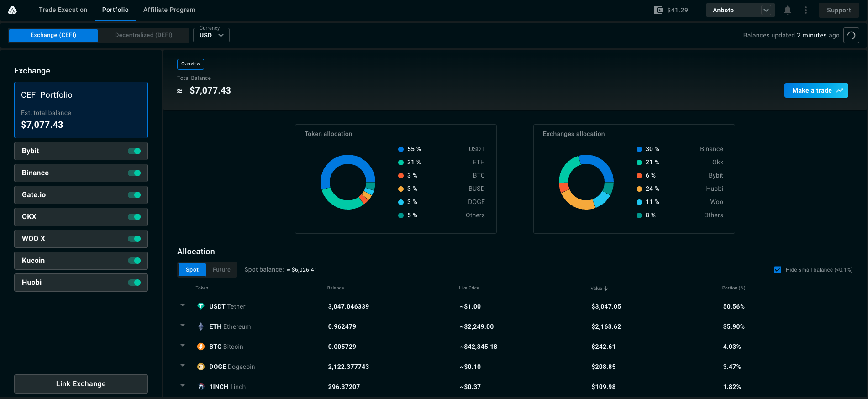Click the BTC Bitcoin token icon
Viewport: 868px width, 399px height.
(x=201, y=346)
